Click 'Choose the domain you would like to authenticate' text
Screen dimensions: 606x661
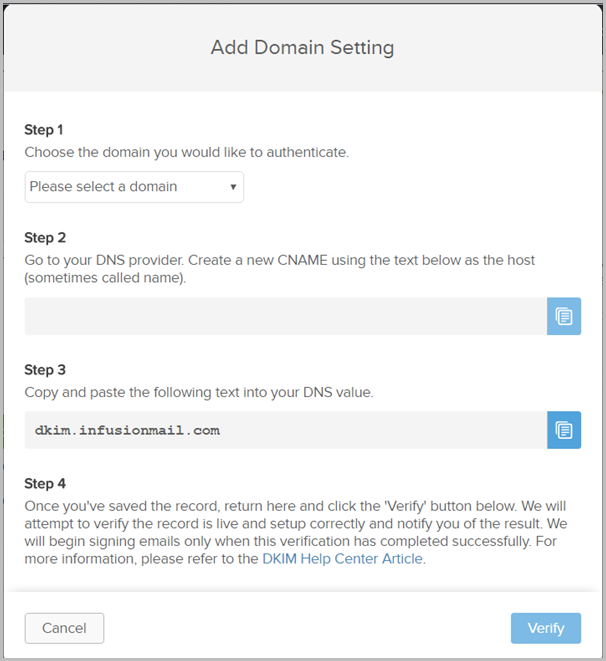(187, 152)
